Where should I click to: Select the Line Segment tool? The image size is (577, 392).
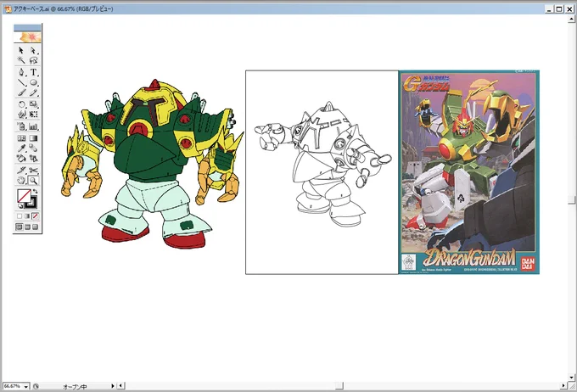coord(21,82)
